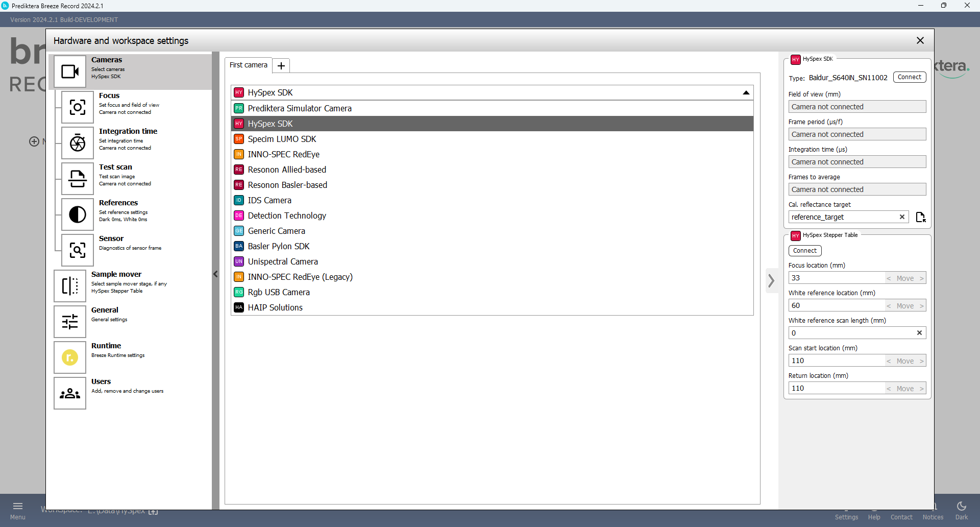Select the References half-circle icon

click(x=78, y=214)
